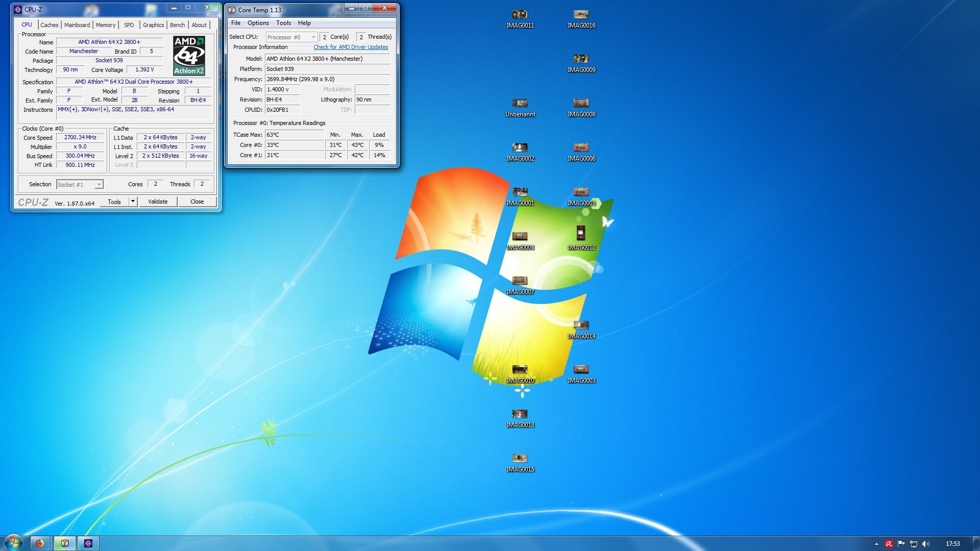Viewport: 980px width, 551px height.
Task: Select the IMAG0003 desktop icon
Action: [x=581, y=374]
